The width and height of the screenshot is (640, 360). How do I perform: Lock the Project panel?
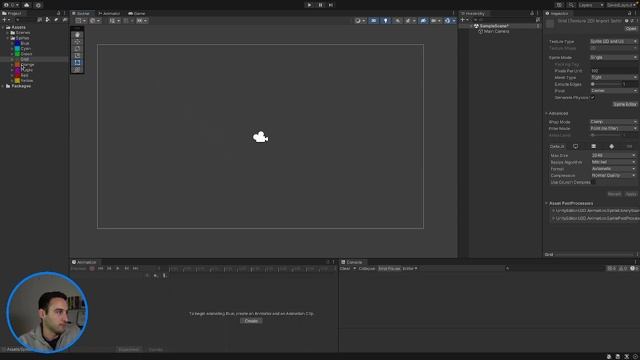coord(58,13)
